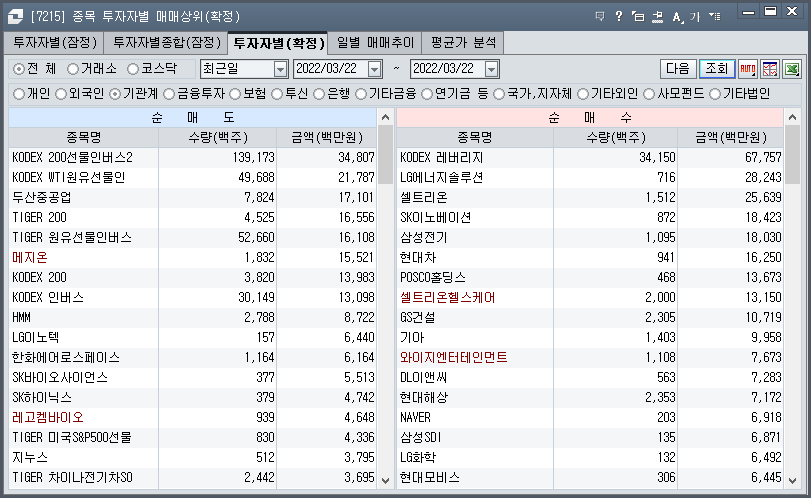Click the program logo icon in title bar
The width and height of the screenshot is (811, 498).
[x=15, y=17]
